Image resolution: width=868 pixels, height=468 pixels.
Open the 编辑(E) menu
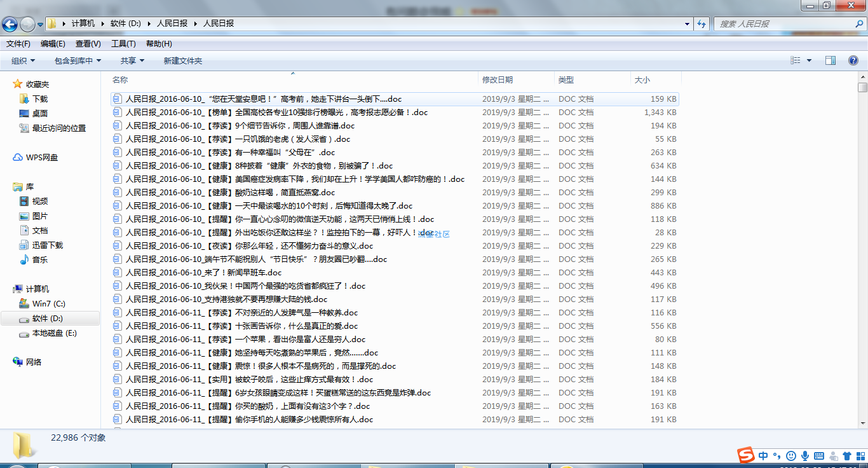click(53, 44)
